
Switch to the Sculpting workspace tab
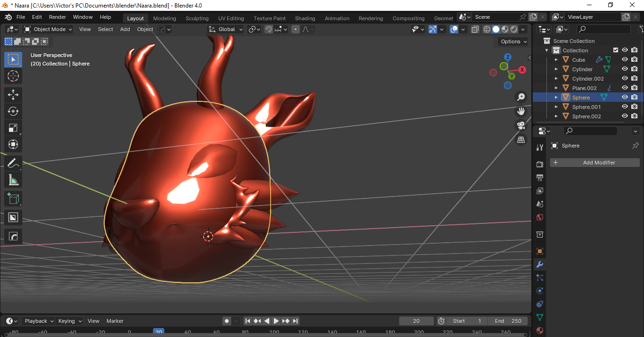click(x=197, y=18)
